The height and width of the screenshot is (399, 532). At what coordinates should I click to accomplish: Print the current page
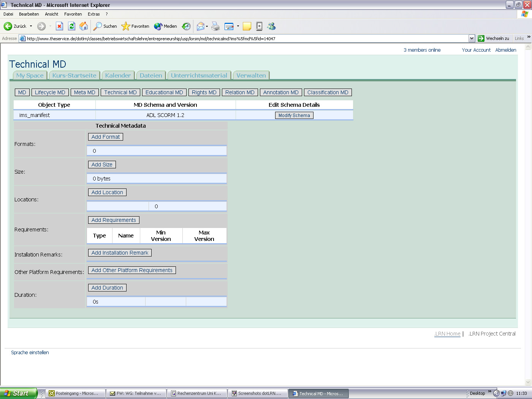(x=215, y=26)
